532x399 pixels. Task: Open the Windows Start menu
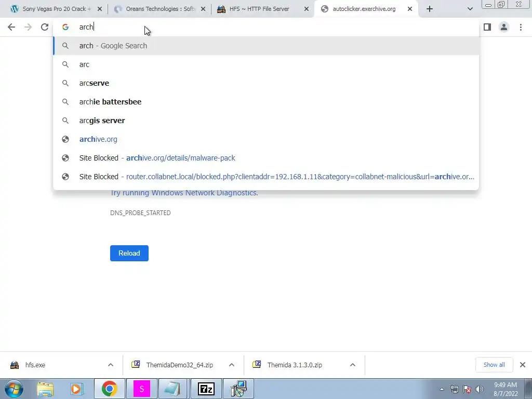[14, 389]
